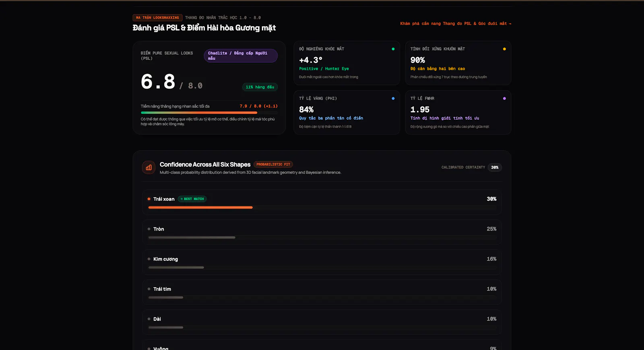This screenshot has width=644, height=350.
Task: Click the Trái xoan shape name
Action: point(164,199)
